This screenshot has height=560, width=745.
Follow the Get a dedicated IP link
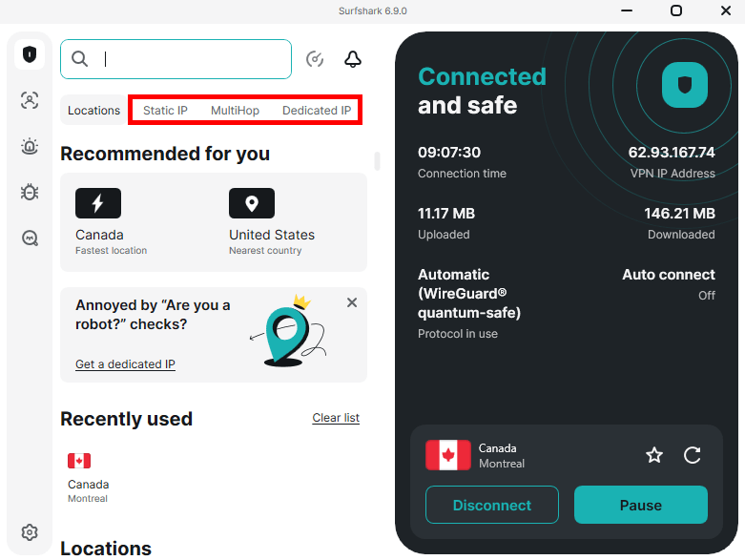125,364
